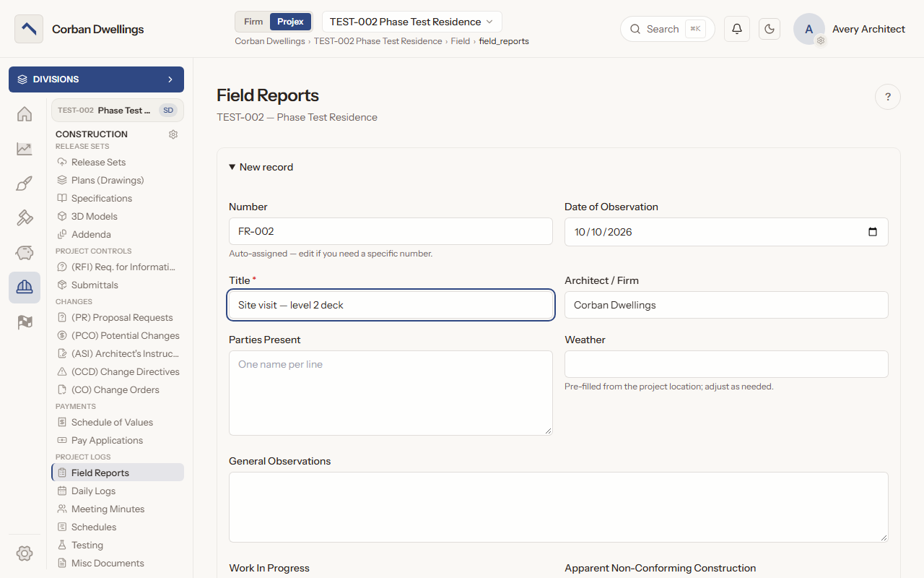Open the home icon in the left rail
The image size is (924, 578).
coord(25,114)
